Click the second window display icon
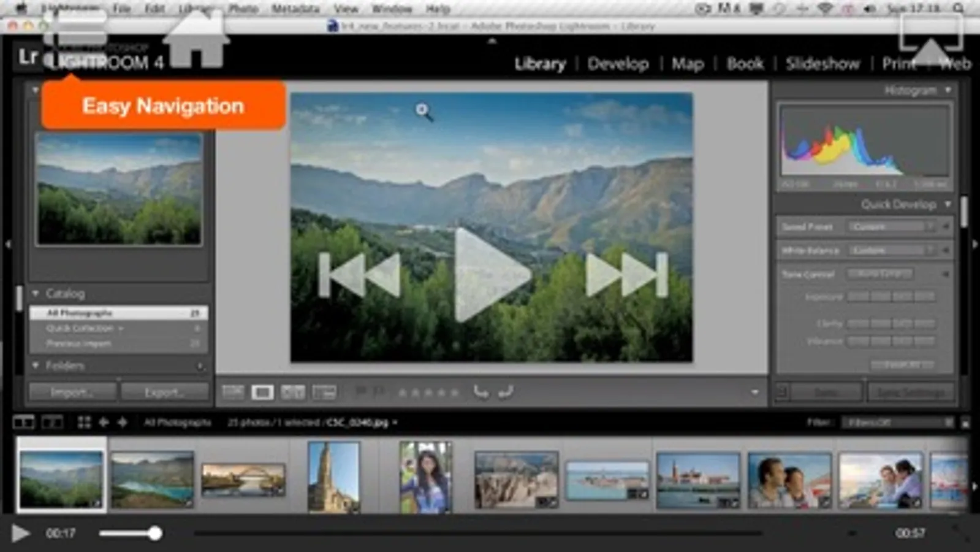 [x=52, y=422]
